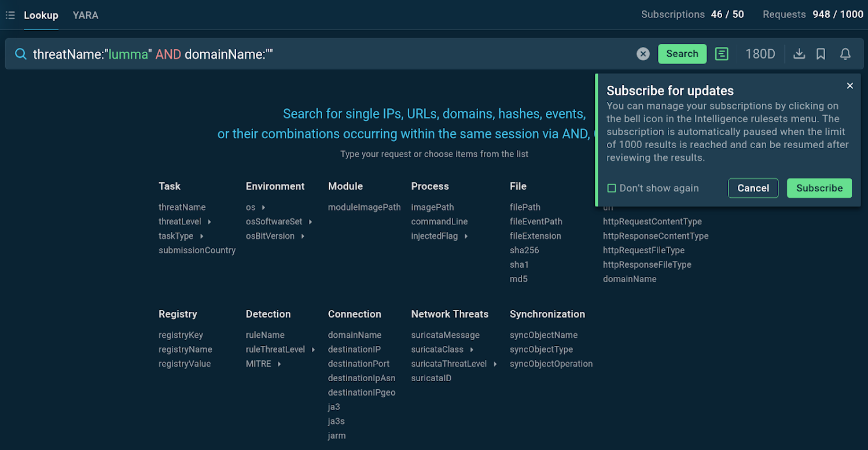Viewport: 868px width, 450px height.
Task: Select destinationIPgeo under Connection
Action: pyautogui.click(x=362, y=393)
